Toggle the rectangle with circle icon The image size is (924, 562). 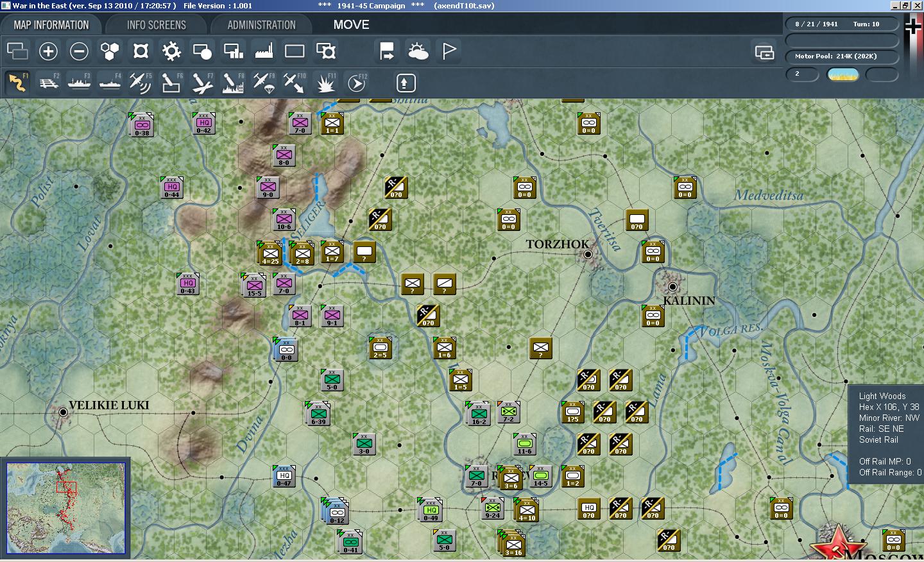[202, 51]
